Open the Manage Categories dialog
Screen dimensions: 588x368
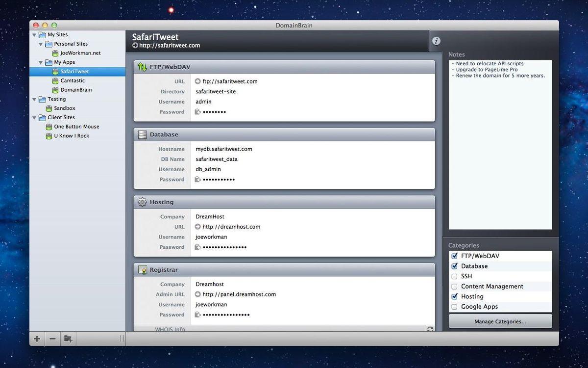point(500,321)
